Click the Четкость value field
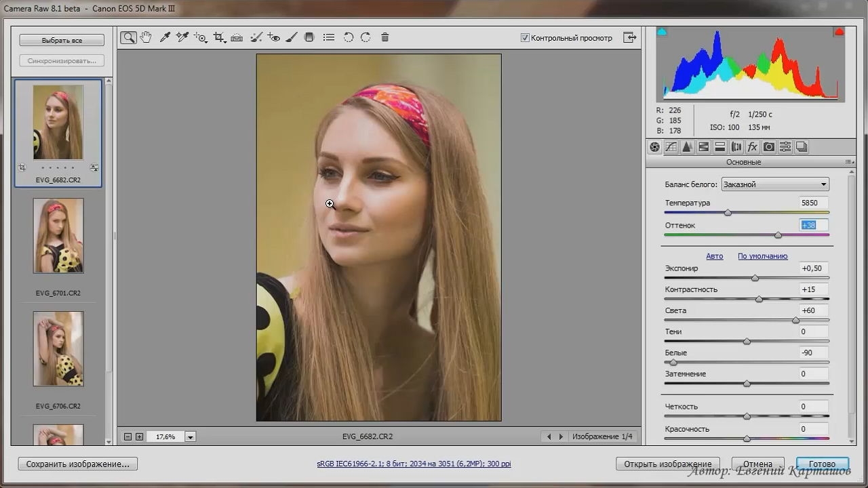The width and height of the screenshot is (868, 488). tap(813, 407)
